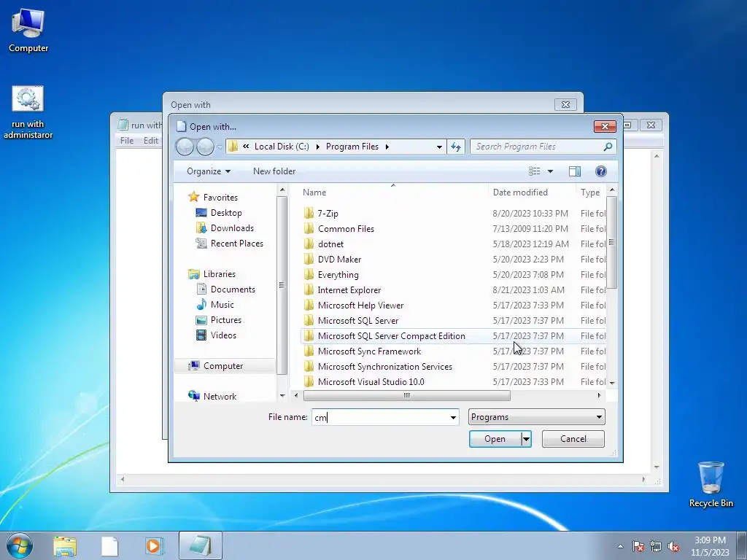Open Windows Explorer from the taskbar
Screen dimensions: 747x560
pos(65,545)
